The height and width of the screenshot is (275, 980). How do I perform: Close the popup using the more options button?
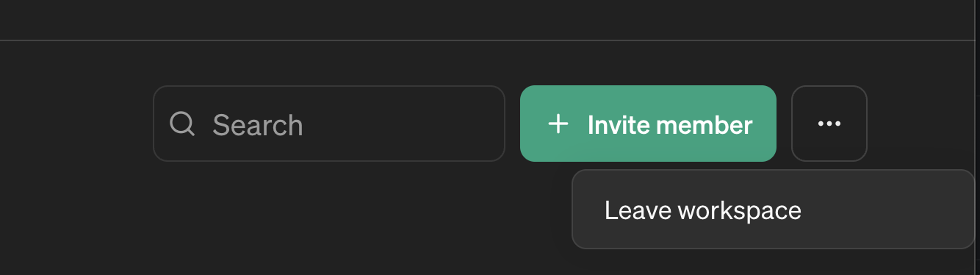tap(829, 124)
